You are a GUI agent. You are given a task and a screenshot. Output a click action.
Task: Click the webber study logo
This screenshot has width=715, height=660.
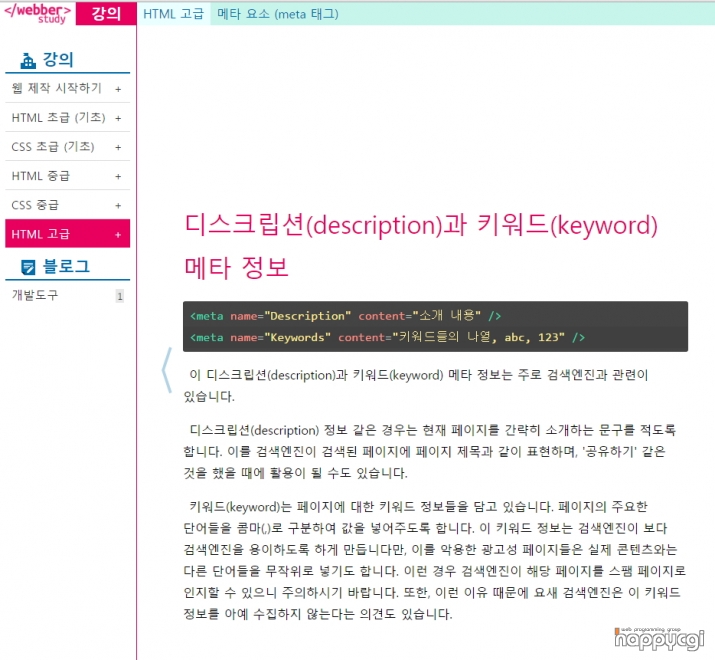[37, 13]
